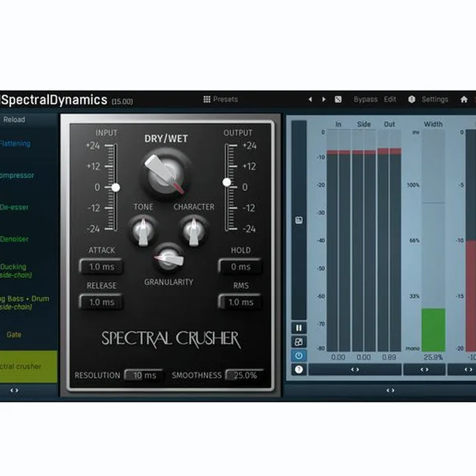Click the SMOOTHNESS 25.0% field
476x476 pixels.
[x=245, y=376]
